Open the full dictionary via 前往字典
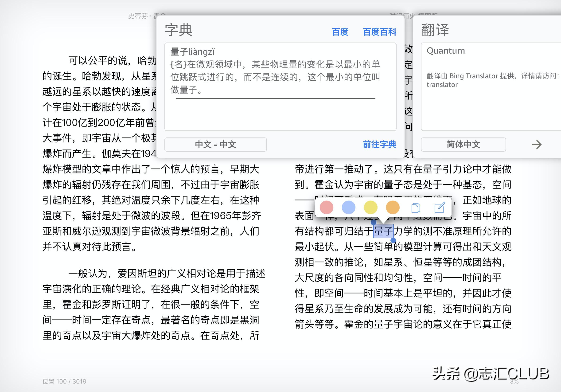The width and height of the screenshot is (561, 392). tap(379, 145)
